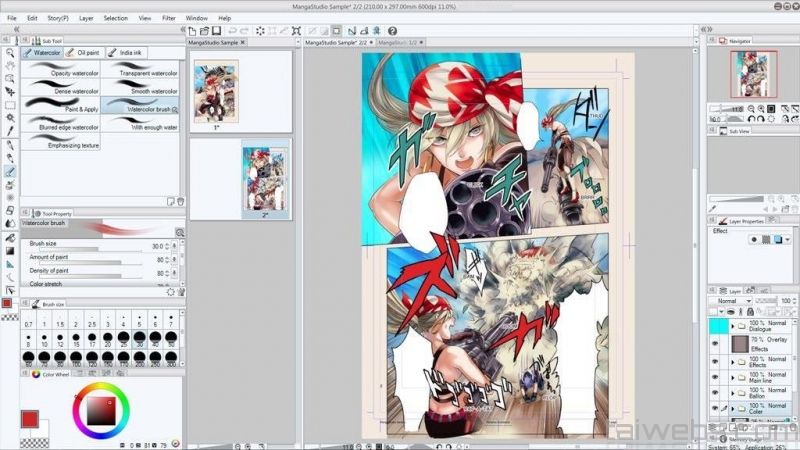Choose Opacity watercolor brush
The image size is (800, 450).
[x=61, y=69]
